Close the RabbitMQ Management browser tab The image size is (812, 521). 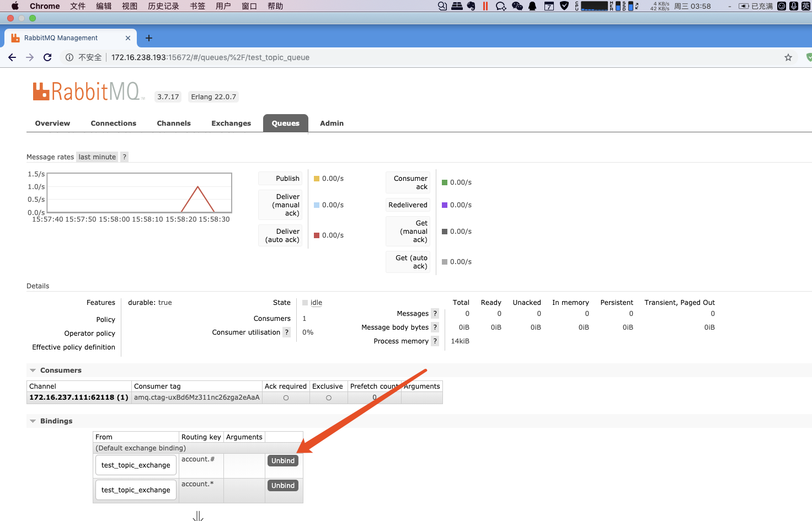click(x=128, y=38)
